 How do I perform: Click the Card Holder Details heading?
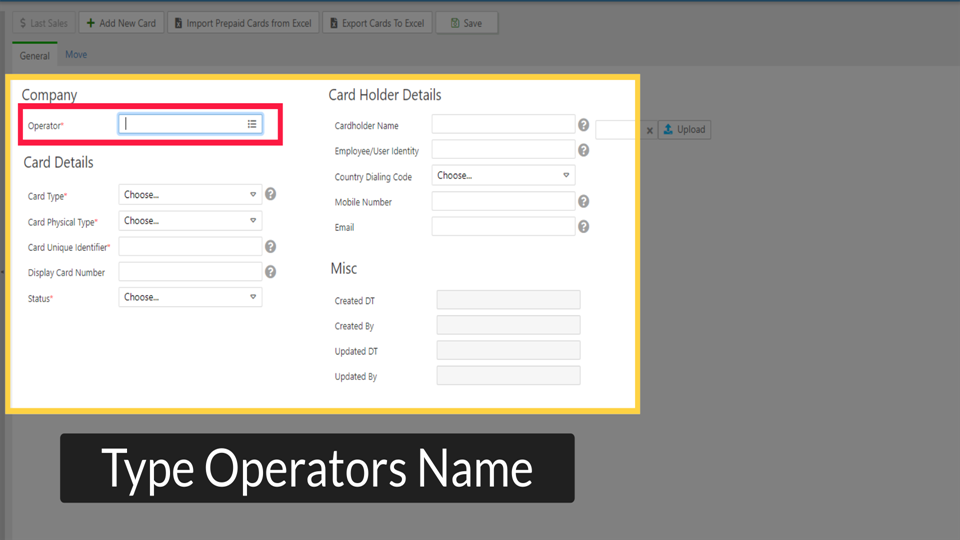(x=384, y=95)
